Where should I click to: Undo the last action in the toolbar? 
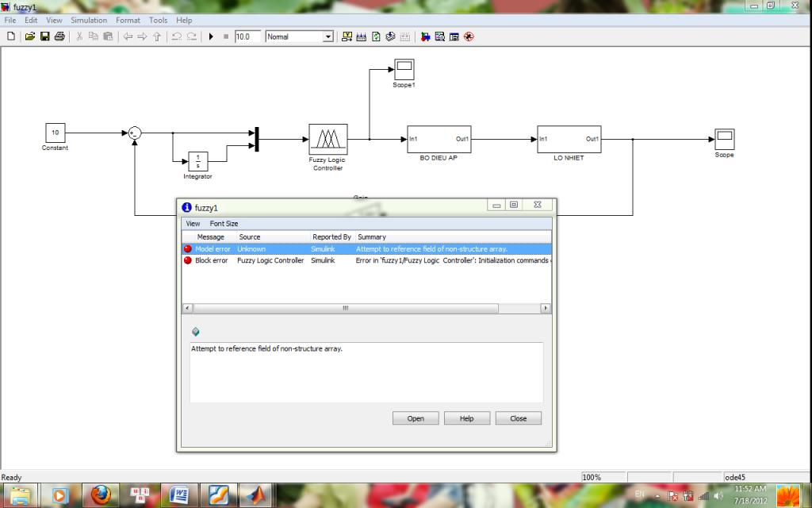point(177,37)
